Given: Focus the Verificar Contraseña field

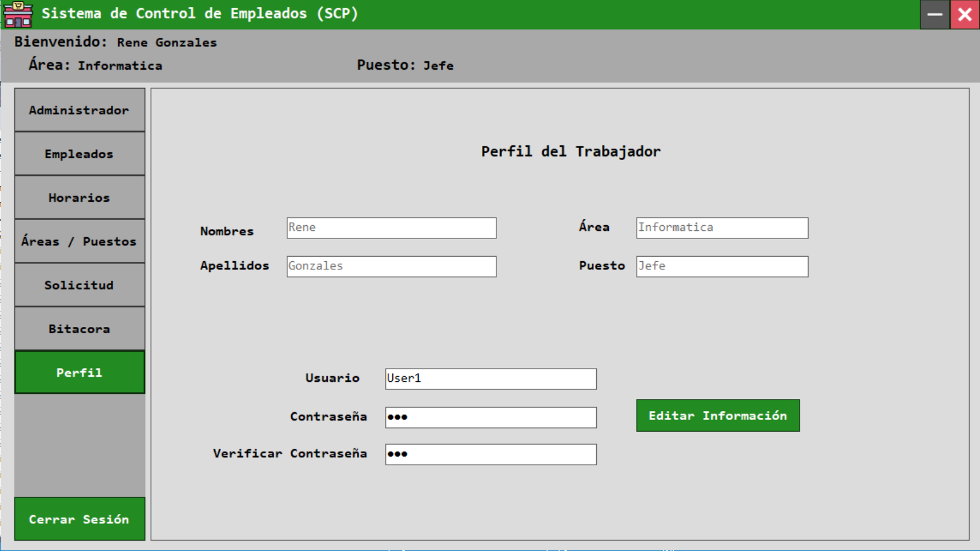Looking at the screenshot, I should (491, 454).
